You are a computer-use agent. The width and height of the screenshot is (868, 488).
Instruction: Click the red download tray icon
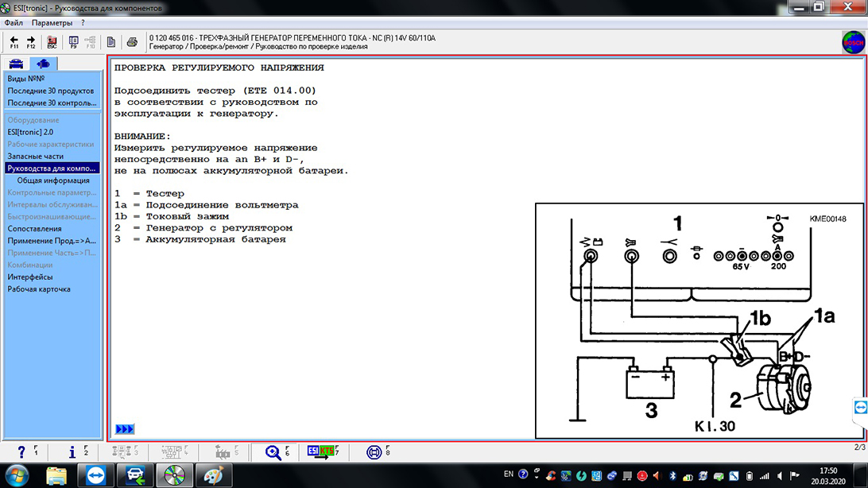[642, 475]
